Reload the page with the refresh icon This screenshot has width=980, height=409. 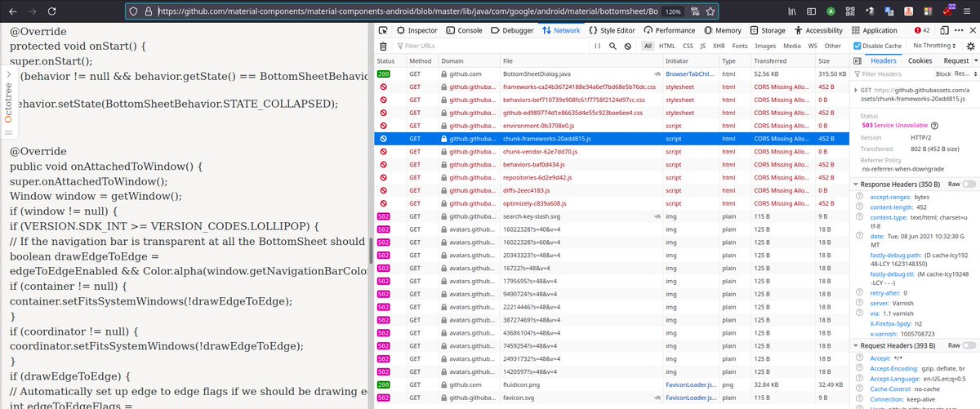point(52,11)
